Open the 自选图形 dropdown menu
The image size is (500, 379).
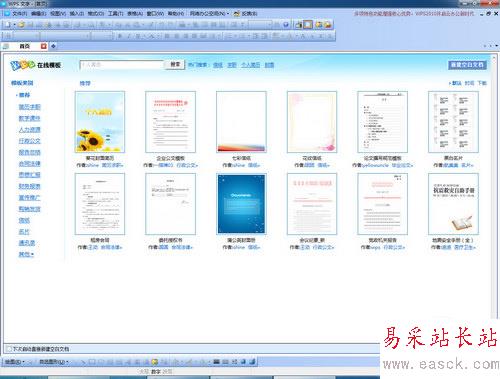tap(54, 361)
